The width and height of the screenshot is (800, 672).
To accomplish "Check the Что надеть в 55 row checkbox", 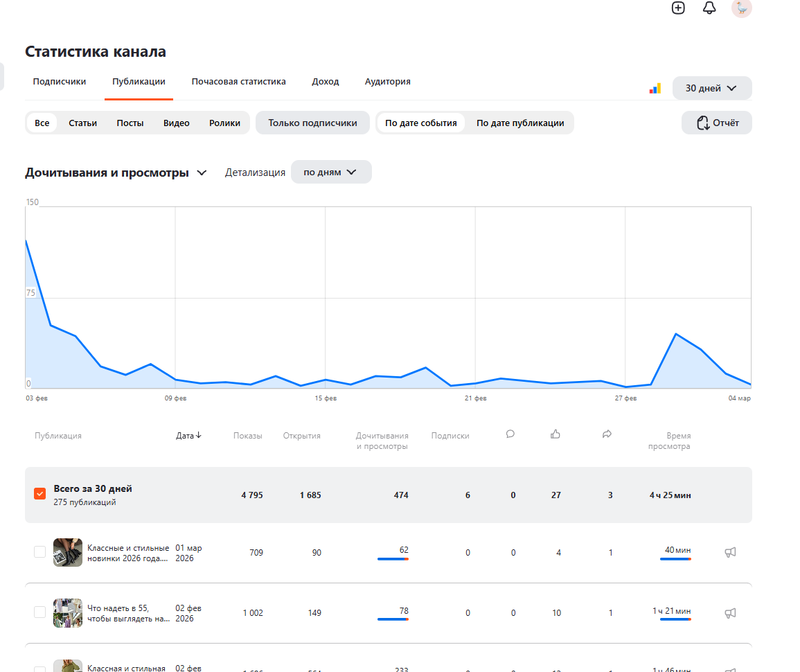I will point(39,612).
